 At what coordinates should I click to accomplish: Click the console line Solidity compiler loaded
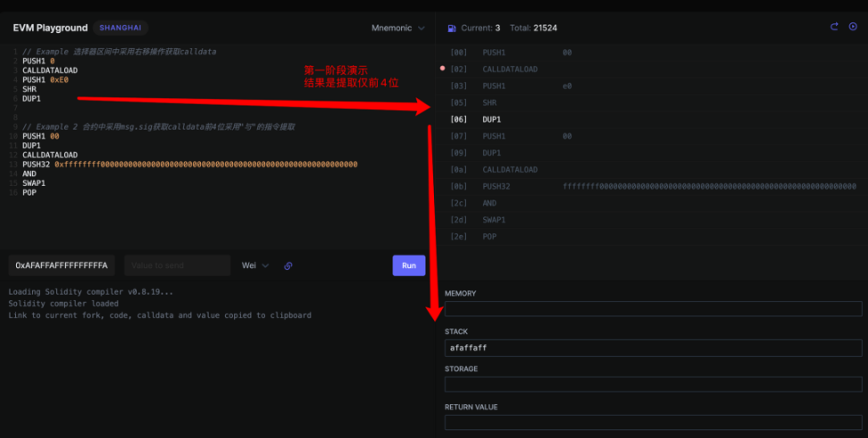tap(63, 303)
